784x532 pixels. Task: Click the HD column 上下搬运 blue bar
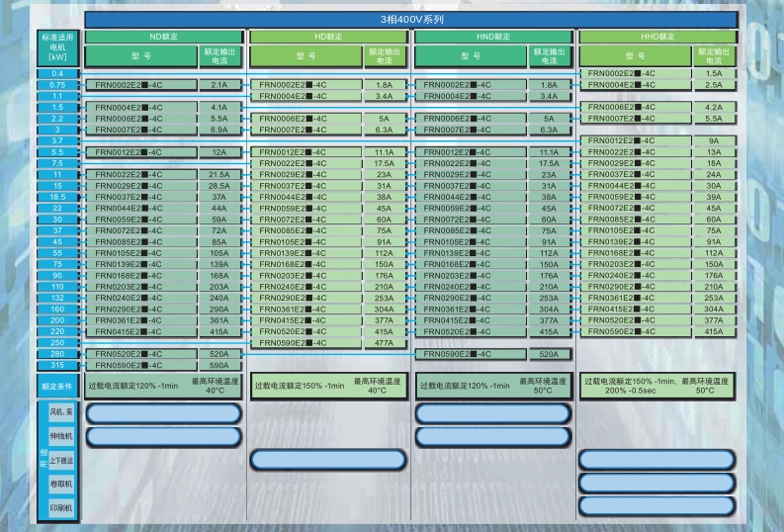coord(327,460)
